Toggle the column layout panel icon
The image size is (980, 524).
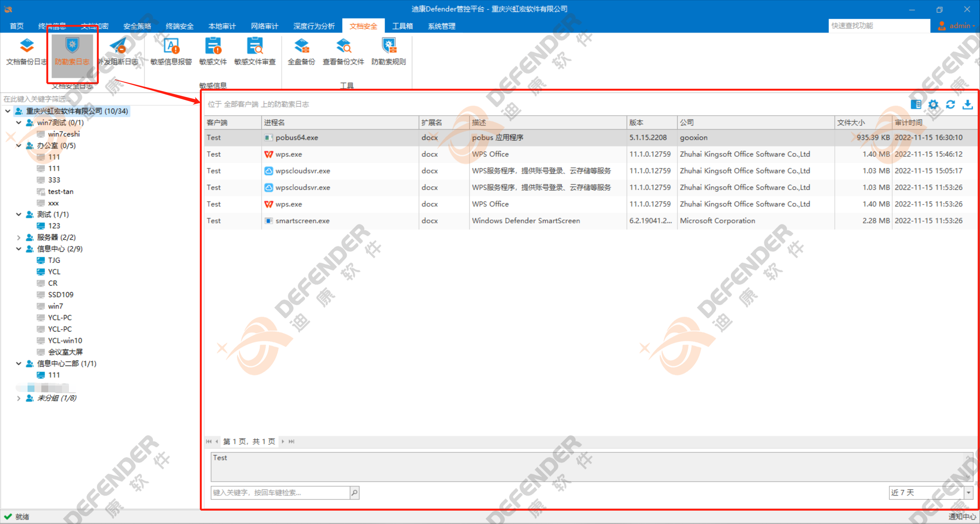[916, 104]
